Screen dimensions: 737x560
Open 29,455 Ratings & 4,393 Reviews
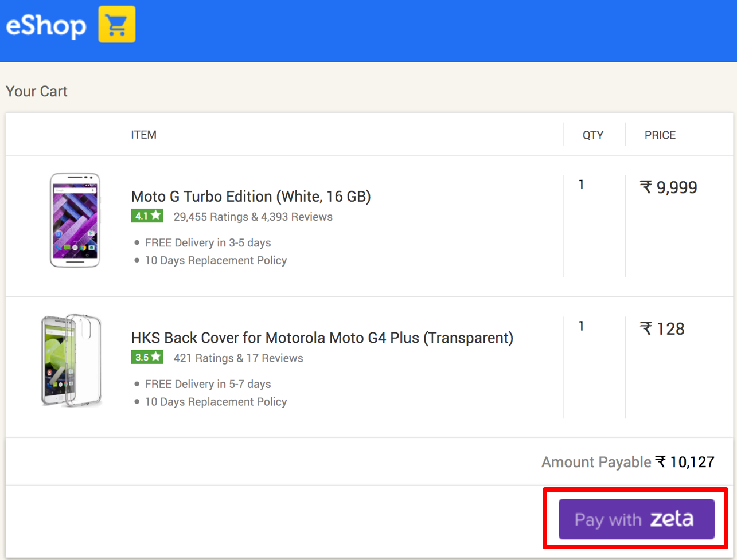[253, 217]
